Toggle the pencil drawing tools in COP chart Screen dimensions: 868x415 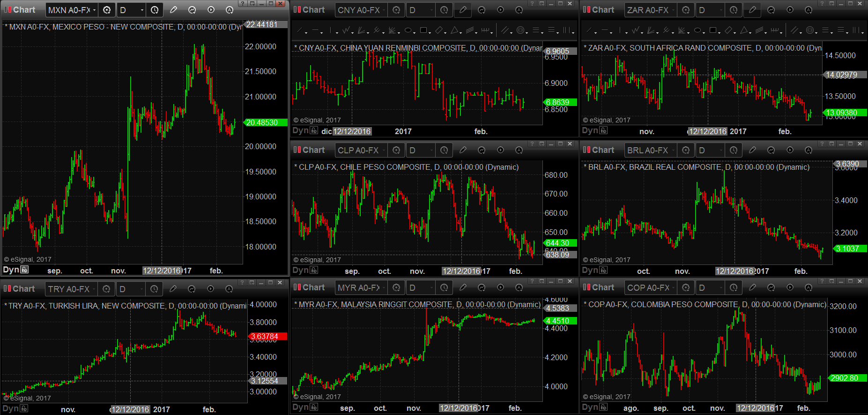pyautogui.click(x=752, y=287)
